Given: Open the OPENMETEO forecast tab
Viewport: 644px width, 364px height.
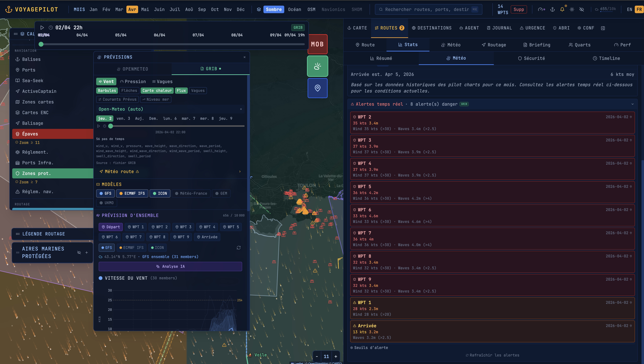Looking at the screenshot, I should [x=132, y=69].
